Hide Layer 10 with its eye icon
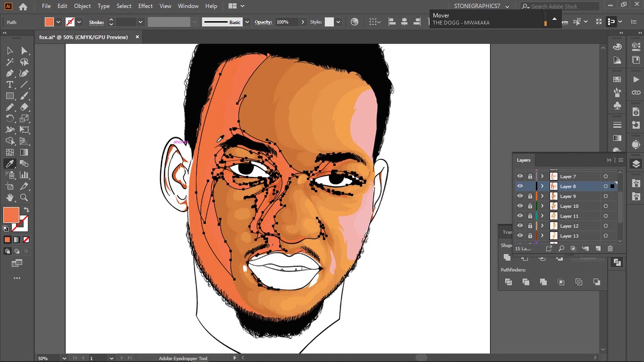Screen dimensions: 644x362 pos(520,206)
